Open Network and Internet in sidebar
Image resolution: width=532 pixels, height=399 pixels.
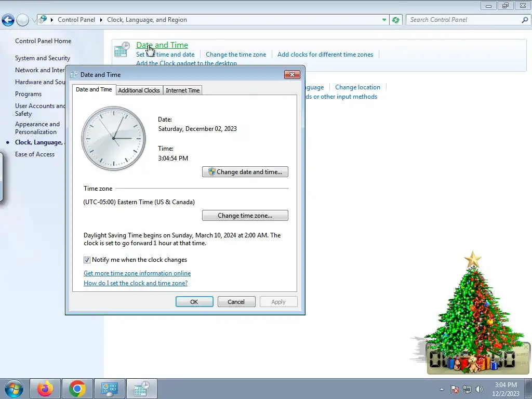39,70
